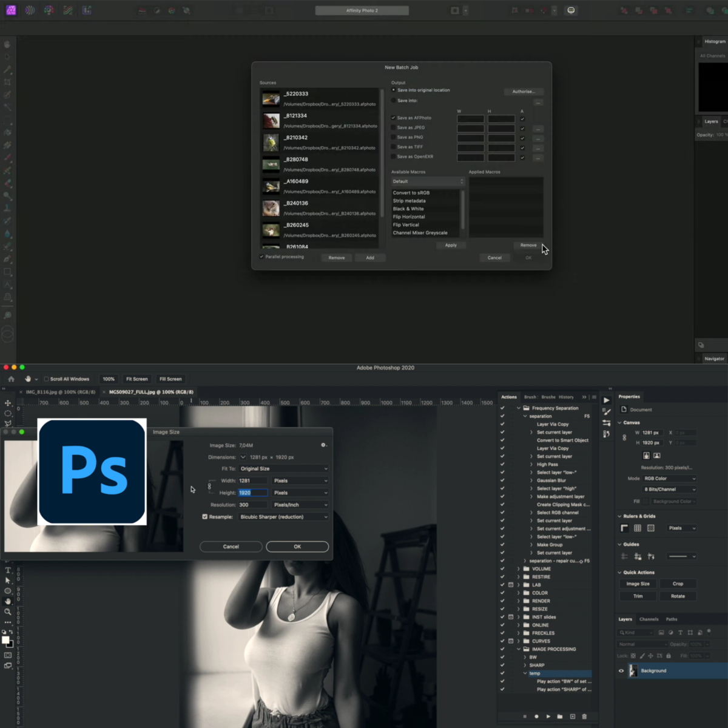
Task: Click the Delete action trash icon
Action: [584, 716]
